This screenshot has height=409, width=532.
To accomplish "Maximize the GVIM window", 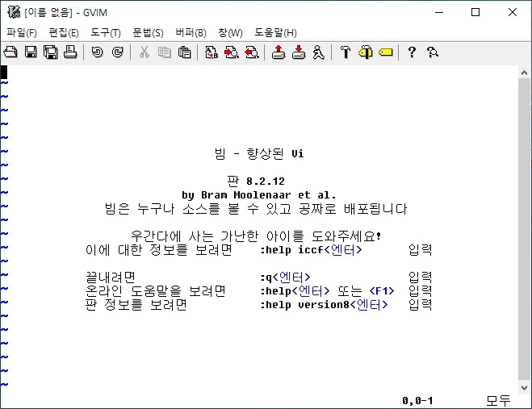I will point(475,13).
